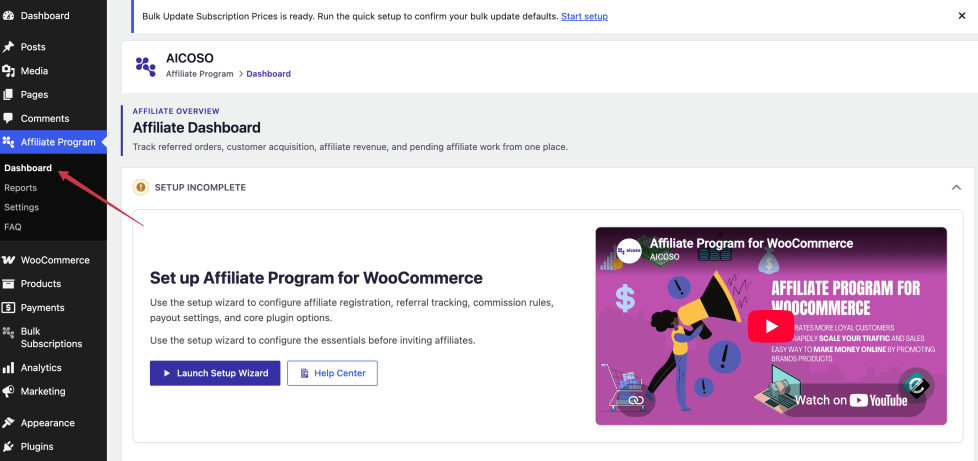Image resolution: width=978 pixels, height=461 pixels.
Task: Dismiss the bulk update notice banner
Action: point(961,16)
